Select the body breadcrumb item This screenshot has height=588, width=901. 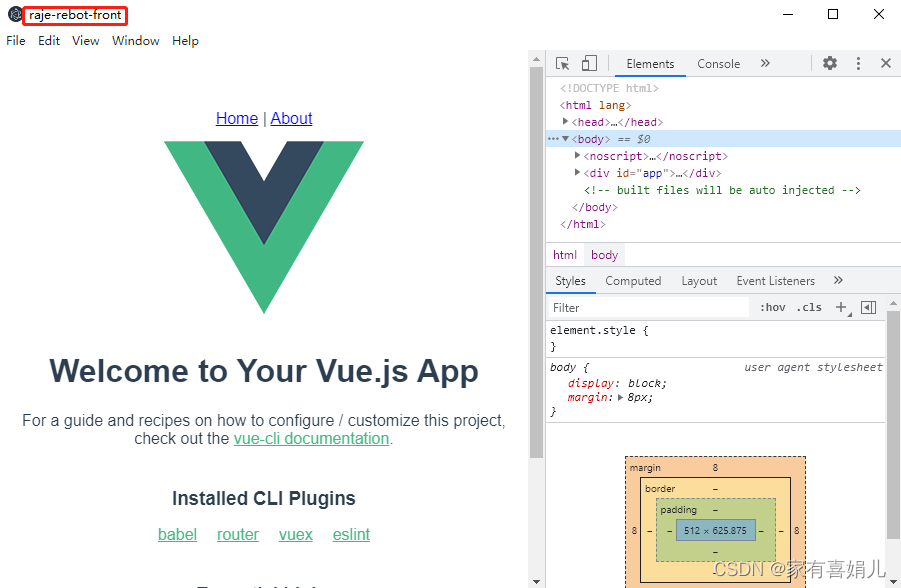click(x=604, y=255)
